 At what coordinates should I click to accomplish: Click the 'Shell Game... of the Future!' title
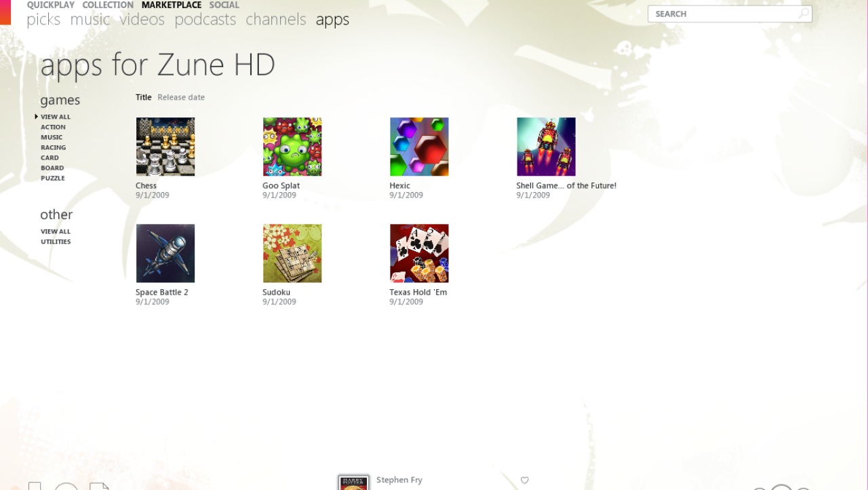[566, 185]
